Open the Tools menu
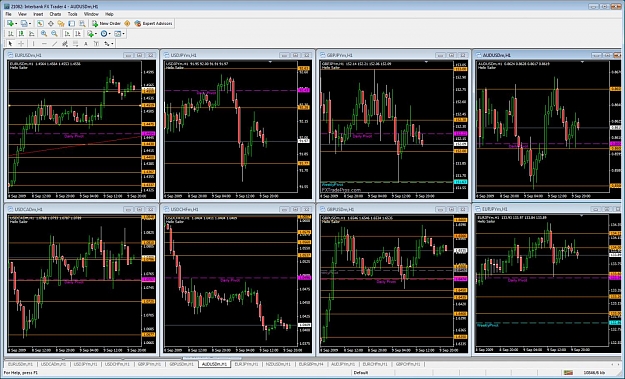The height and width of the screenshot is (379, 625). [x=73, y=14]
